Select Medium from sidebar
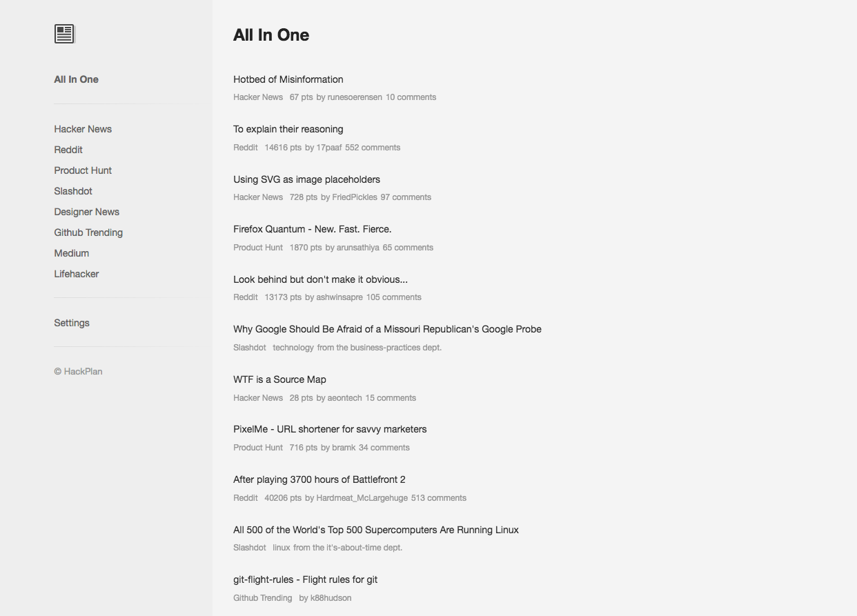 pos(71,253)
